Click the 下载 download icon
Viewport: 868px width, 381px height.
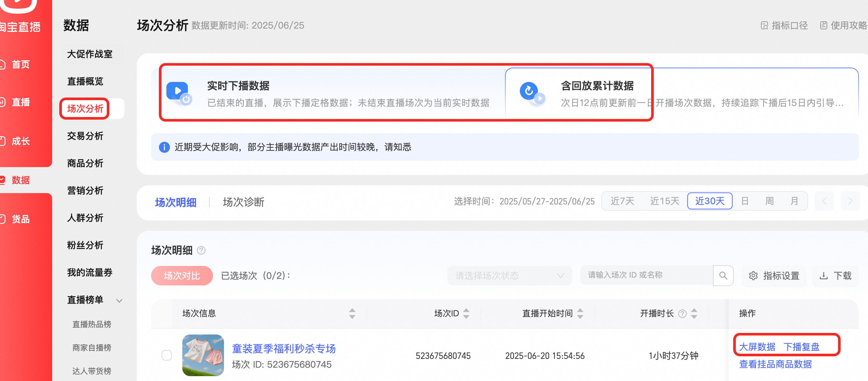click(x=823, y=276)
